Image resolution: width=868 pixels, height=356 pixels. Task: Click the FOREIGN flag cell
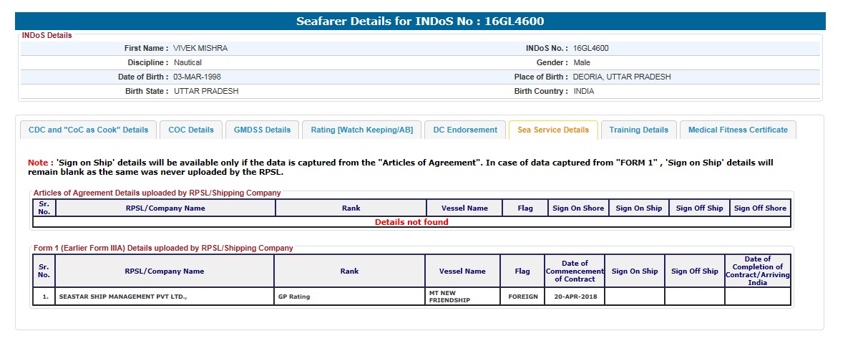pyautogui.click(x=522, y=297)
